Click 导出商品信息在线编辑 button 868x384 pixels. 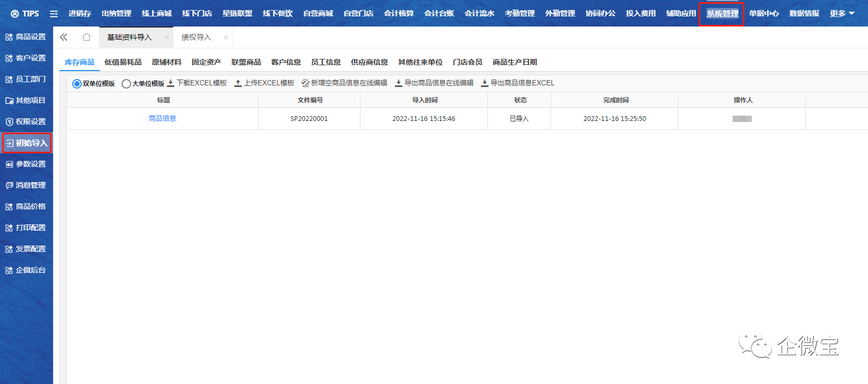pos(434,83)
